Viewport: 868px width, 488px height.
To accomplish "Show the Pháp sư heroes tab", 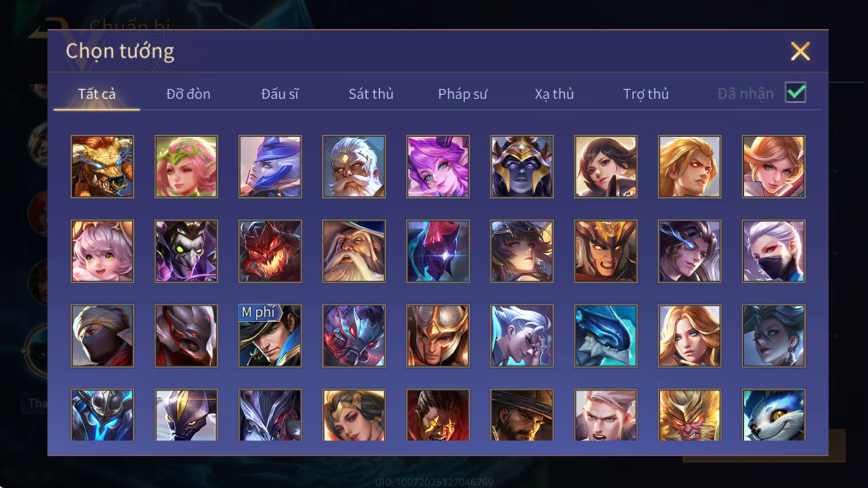I will (x=463, y=94).
